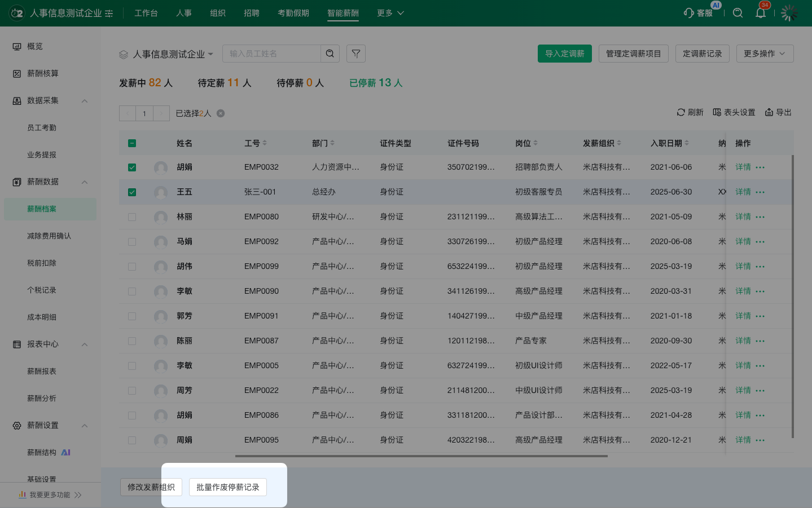Open the 更多操作 dropdown
The image size is (812, 508).
pyautogui.click(x=765, y=54)
